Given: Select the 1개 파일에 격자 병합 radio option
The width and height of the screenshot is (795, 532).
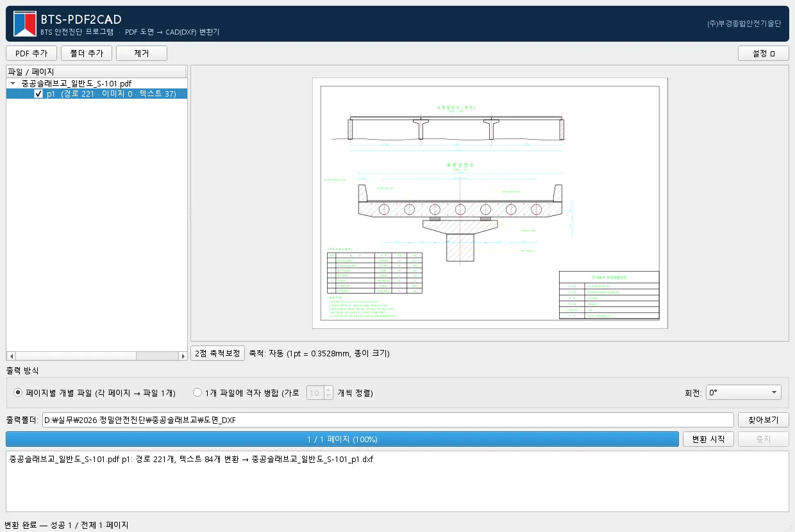Looking at the screenshot, I should (x=246, y=392).
